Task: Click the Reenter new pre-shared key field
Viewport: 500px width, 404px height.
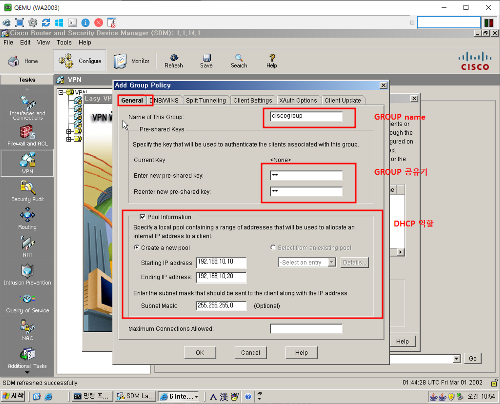Action: (x=306, y=191)
